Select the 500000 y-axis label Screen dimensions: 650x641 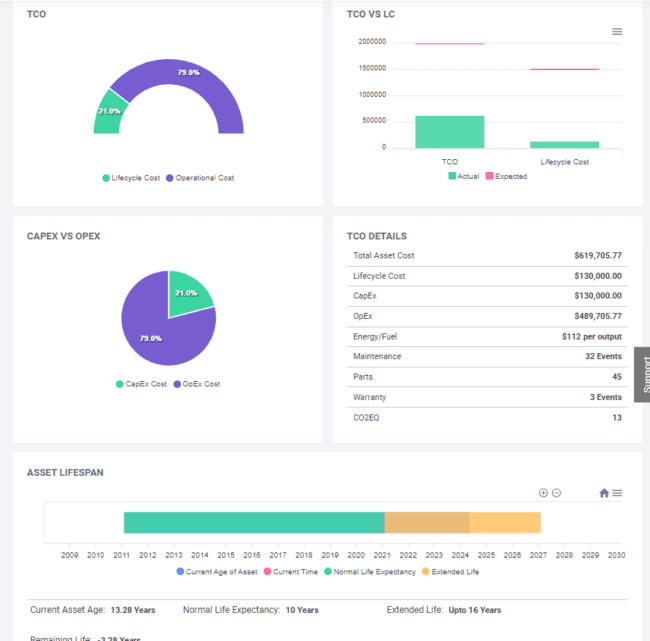pos(374,120)
